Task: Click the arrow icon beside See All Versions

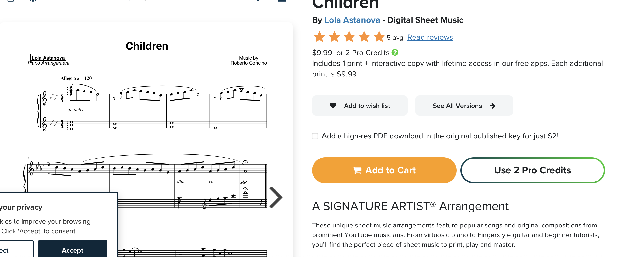Action: (492, 106)
